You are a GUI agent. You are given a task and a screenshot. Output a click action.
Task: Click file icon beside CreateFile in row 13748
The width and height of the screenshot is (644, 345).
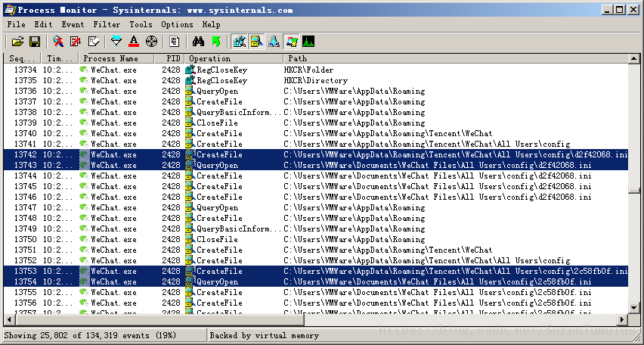point(190,218)
